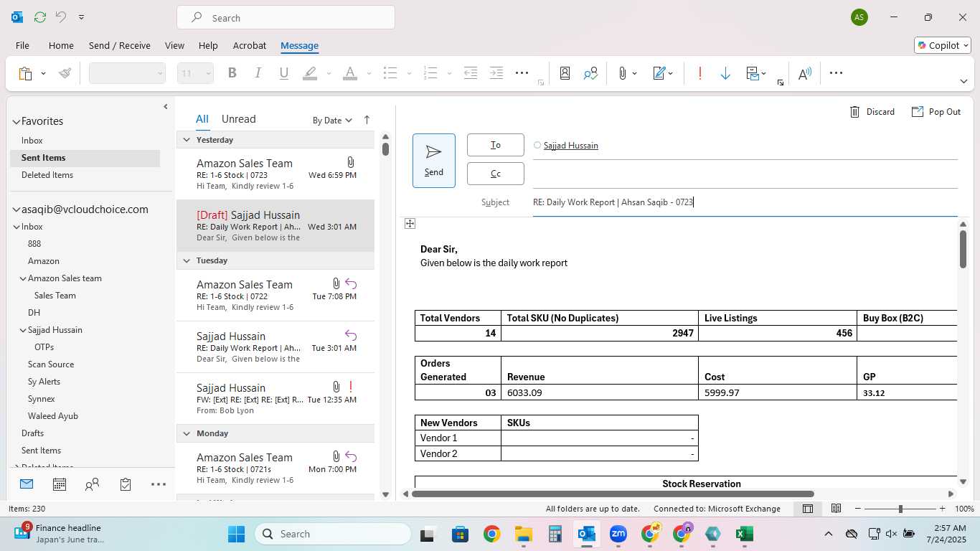Collapse the Tuesday message group

[x=187, y=260]
